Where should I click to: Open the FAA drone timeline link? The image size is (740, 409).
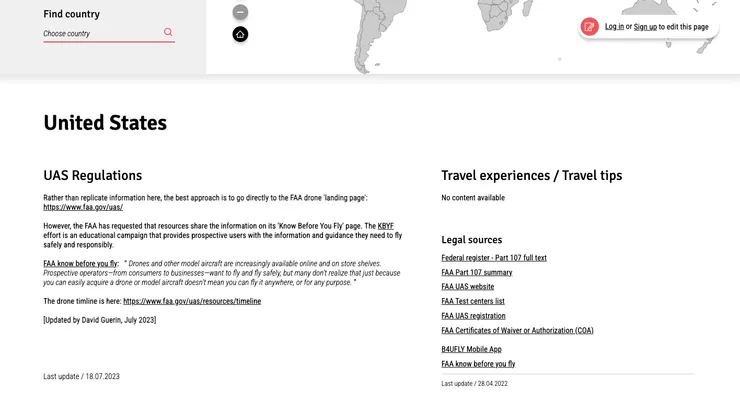pos(192,301)
